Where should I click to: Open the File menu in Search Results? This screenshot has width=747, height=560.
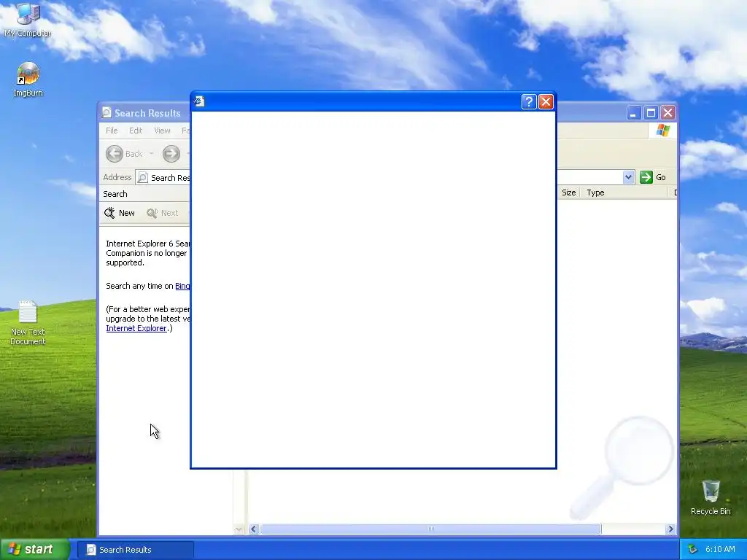click(112, 131)
